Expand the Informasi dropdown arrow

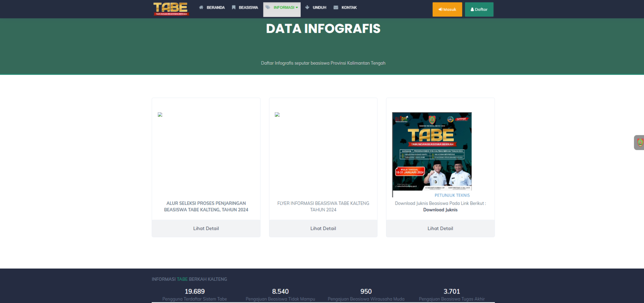pyautogui.click(x=297, y=7)
